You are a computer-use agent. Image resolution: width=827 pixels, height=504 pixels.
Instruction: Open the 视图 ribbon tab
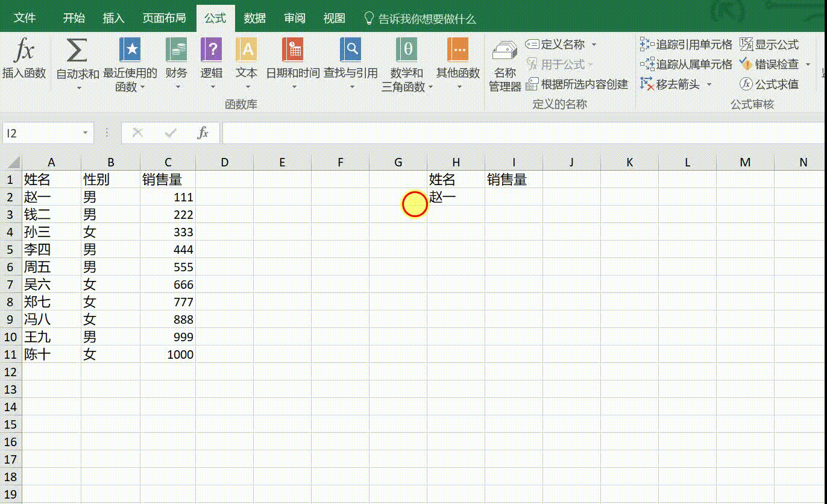click(x=334, y=18)
